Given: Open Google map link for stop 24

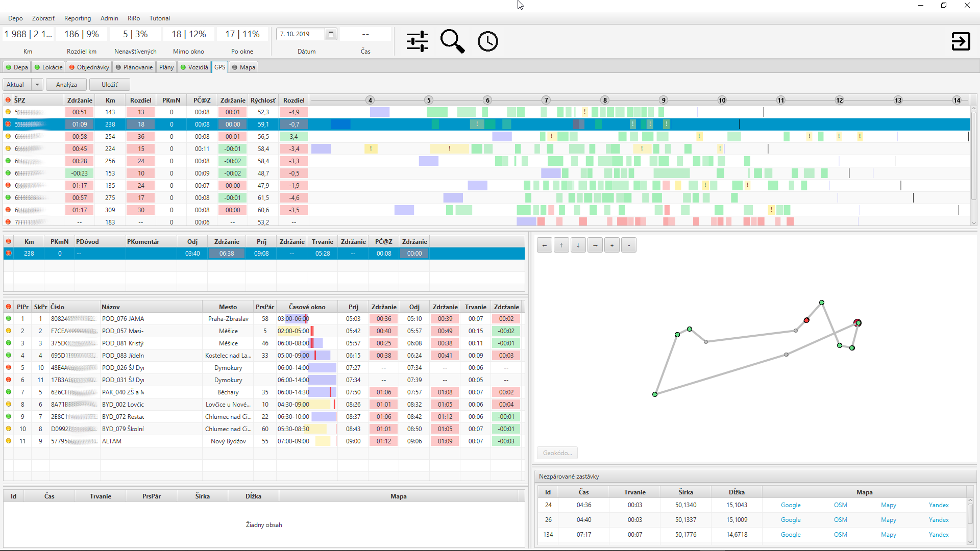Looking at the screenshot, I should (791, 505).
